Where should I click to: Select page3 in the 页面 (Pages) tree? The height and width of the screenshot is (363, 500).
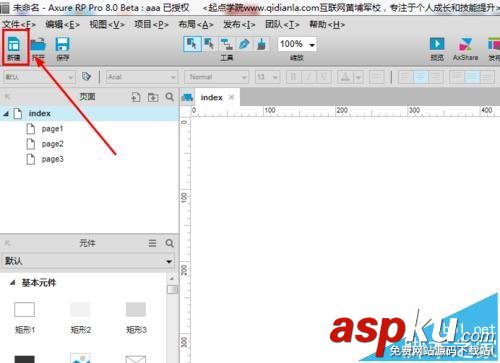(x=52, y=159)
